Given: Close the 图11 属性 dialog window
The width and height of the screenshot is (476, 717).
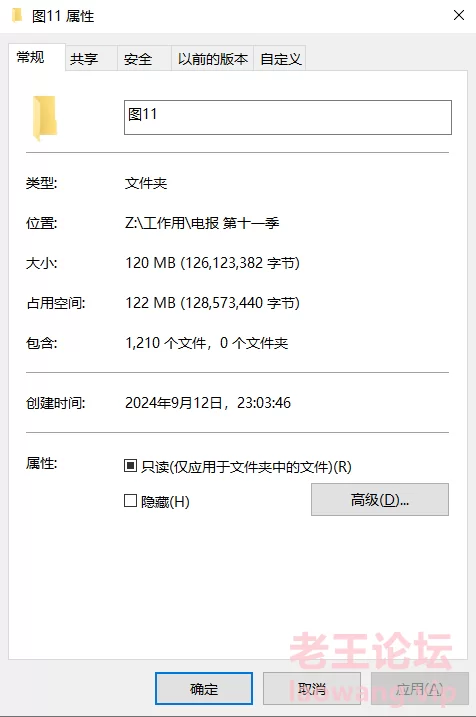Looking at the screenshot, I should tap(459, 15).
